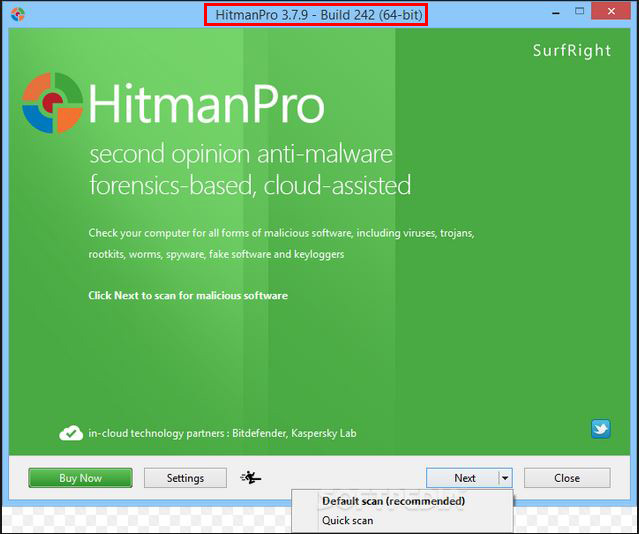Click the kickstart running man icon

point(251,477)
